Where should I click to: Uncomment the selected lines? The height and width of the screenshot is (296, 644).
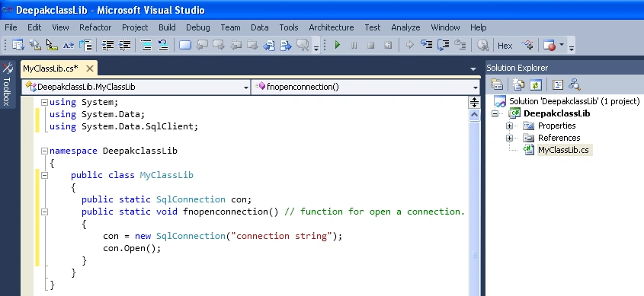(163, 45)
